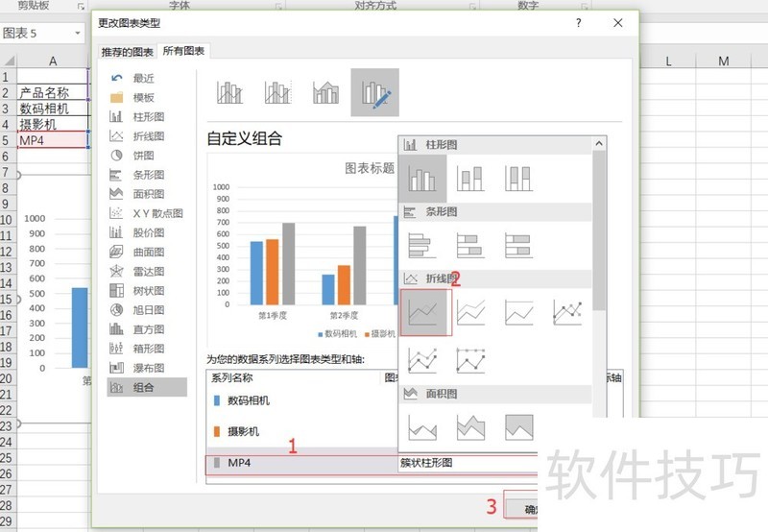Choose the 100% stacked area chart in the popup

(x=519, y=426)
